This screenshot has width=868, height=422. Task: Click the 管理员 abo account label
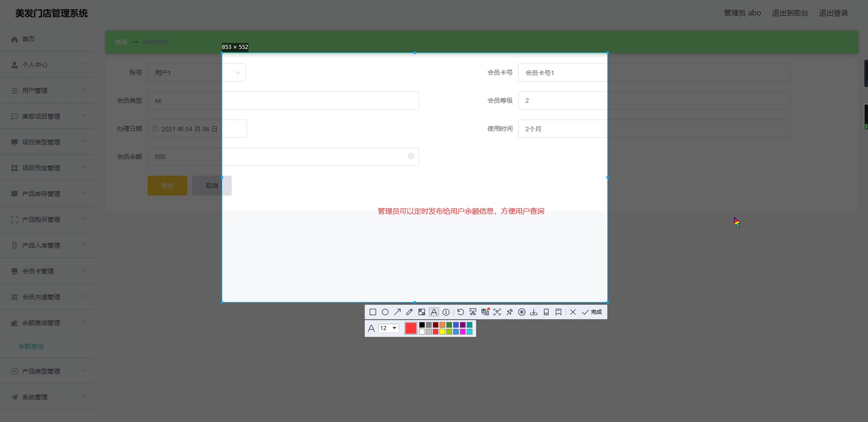click(743, 13)
